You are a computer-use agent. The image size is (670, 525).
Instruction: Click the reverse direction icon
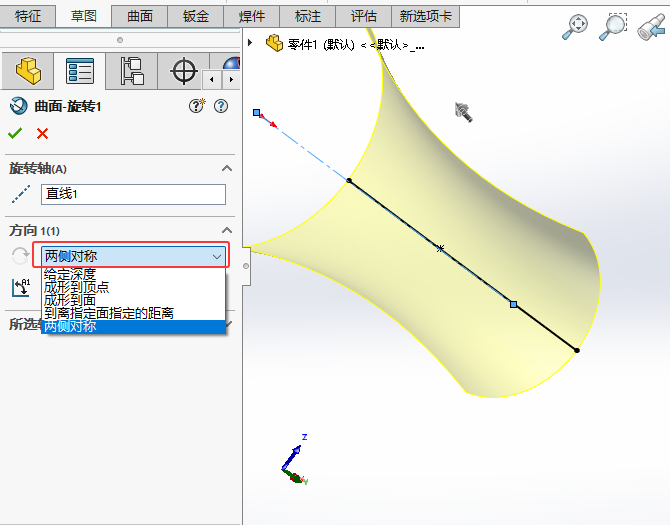[20, 256]
